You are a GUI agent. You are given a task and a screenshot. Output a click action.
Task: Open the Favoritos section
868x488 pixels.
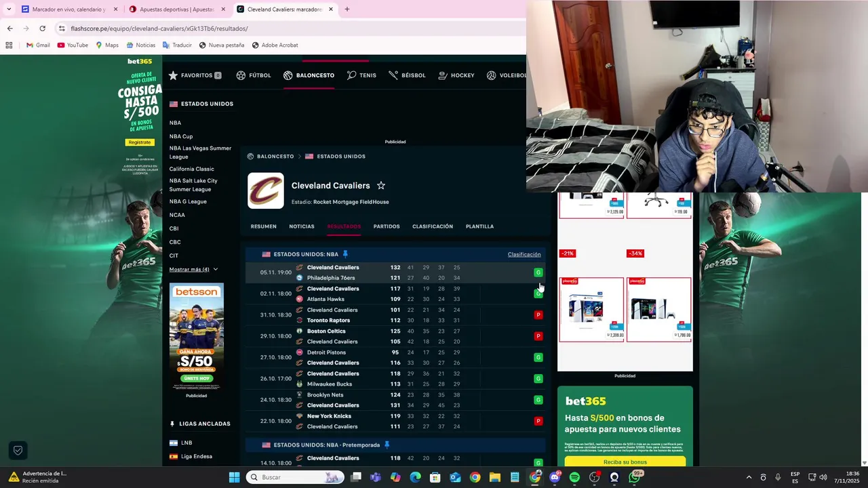195,75
